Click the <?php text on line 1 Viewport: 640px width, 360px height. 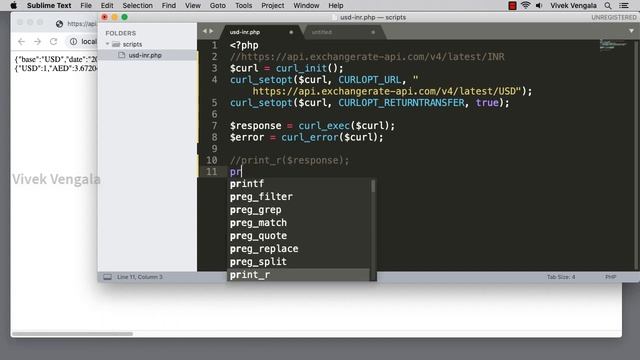[x=244, y=45]
